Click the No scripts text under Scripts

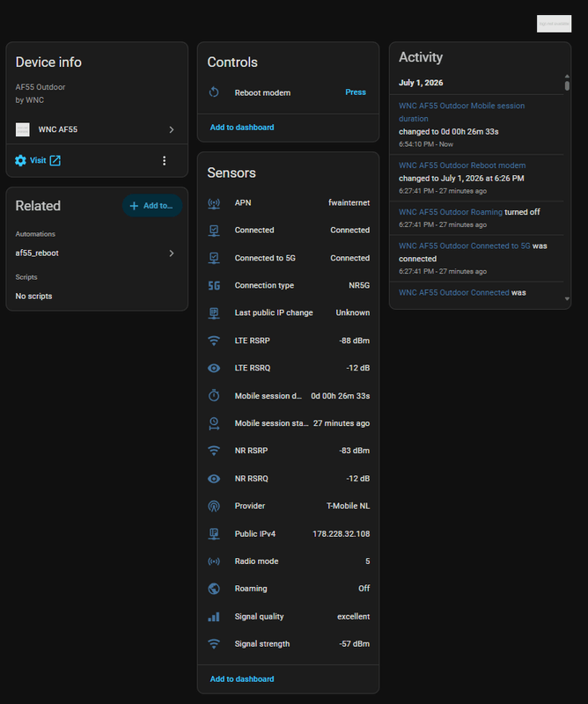(33, 297)
